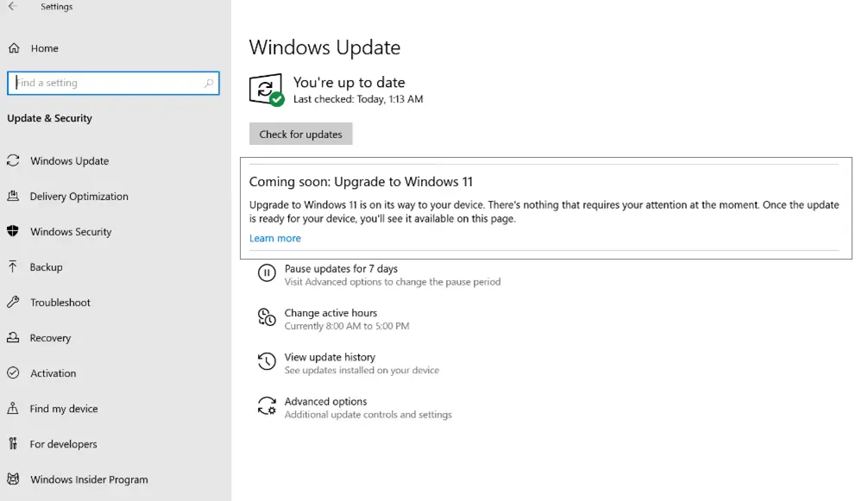Click the back arrow icon in Settings
The image size is (868, 501).
click(x=12, y=7)
